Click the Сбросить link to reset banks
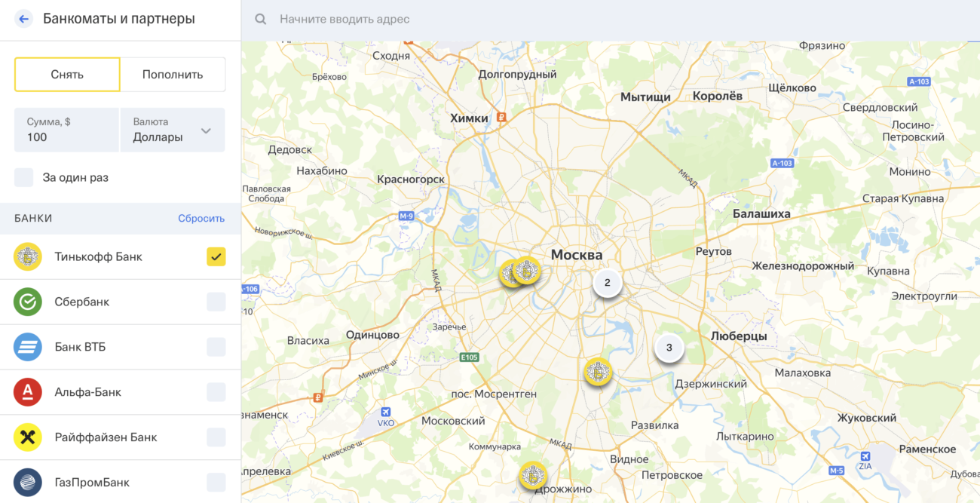980x503 pixels. coord(201,219)
